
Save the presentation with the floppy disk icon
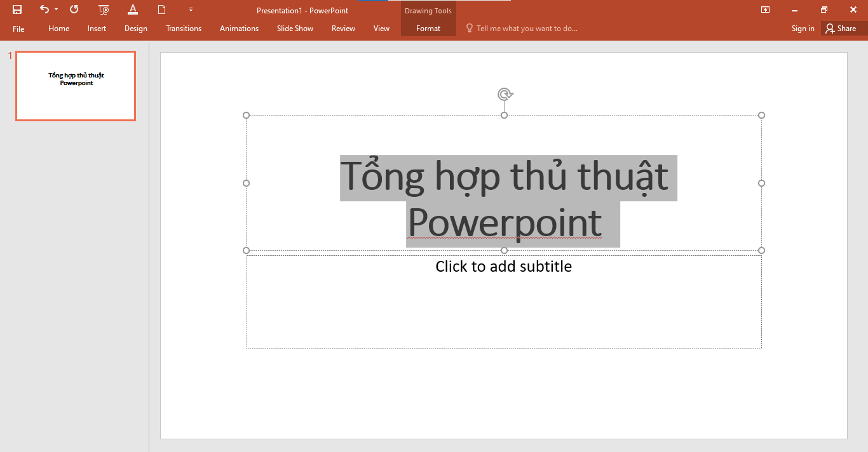click(x=17, y=10)
